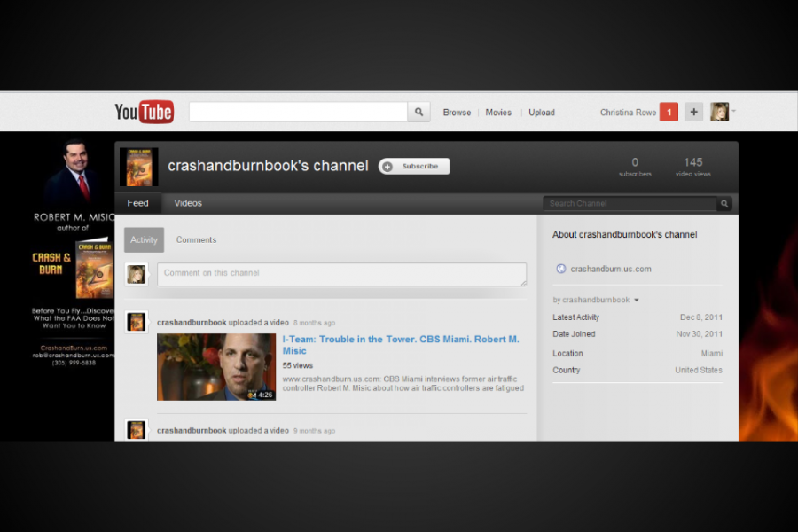Click the Search Channel magnifier icon

(x=724, y=204)
